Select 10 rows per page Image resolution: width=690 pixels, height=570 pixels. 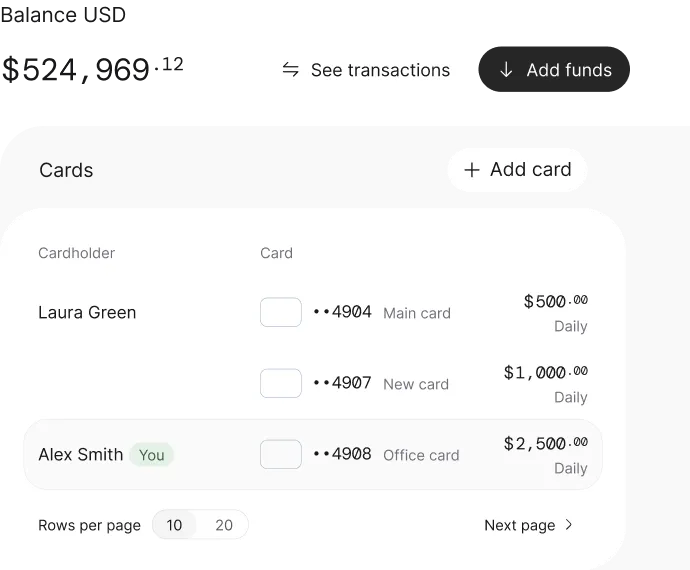pyautogui.click(x=174, y=525)
